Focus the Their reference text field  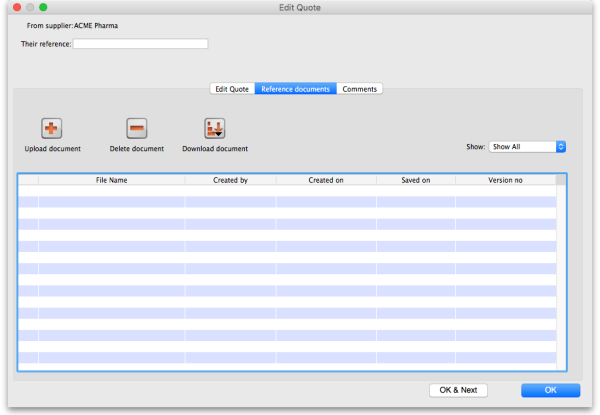point(140,44)
